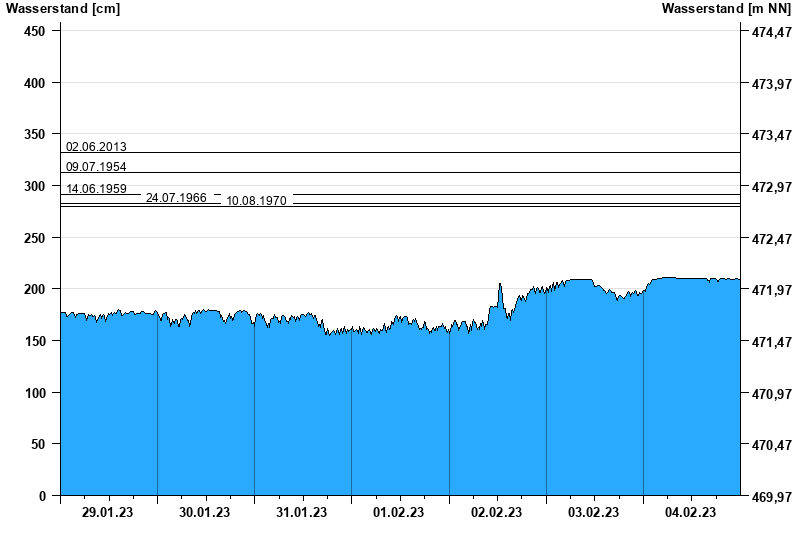Click the 473,97 m NN label
Viewport: 800px width, 550px height.
pyautogui.click(x=772, y=84)
